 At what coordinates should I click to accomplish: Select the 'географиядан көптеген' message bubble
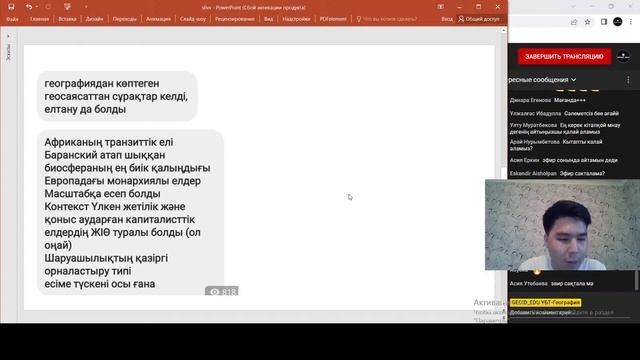coord(118,96)
